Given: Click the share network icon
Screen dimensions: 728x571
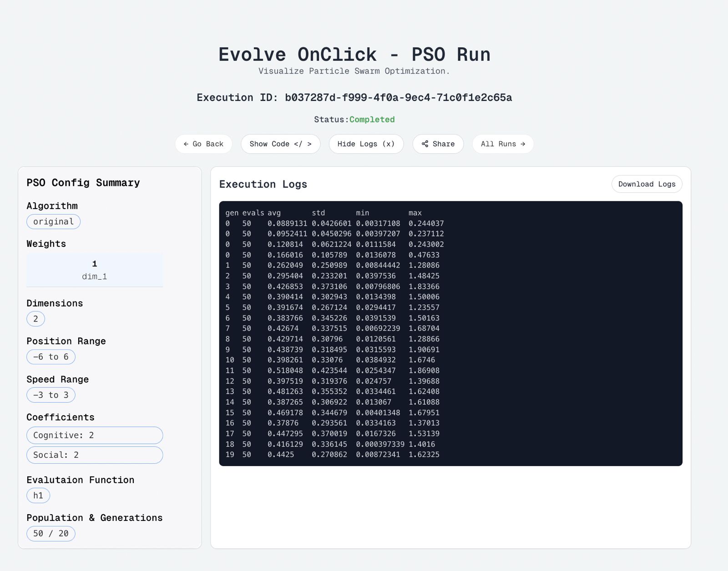Looking at the screenshot, I should (425, 144).
